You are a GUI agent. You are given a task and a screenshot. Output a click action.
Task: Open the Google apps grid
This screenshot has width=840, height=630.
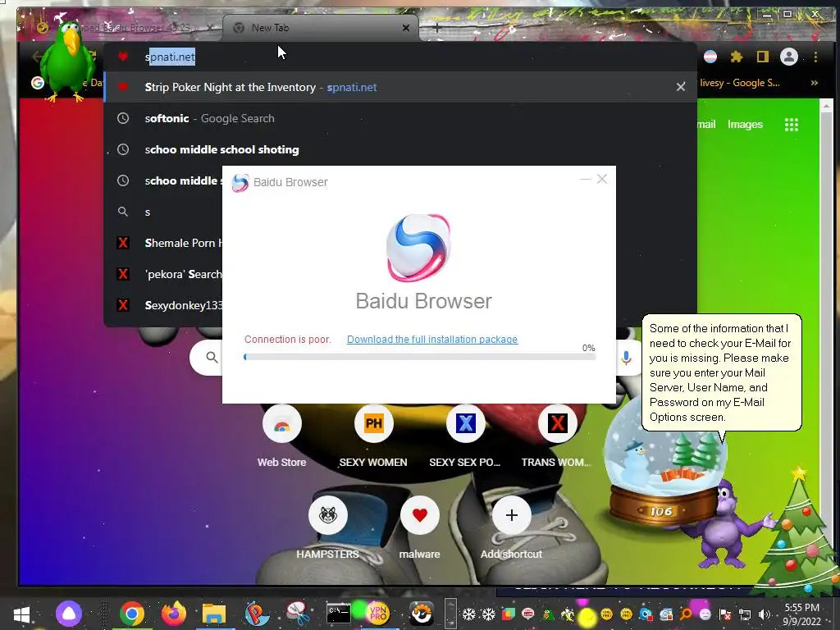[x=792, y=125]
